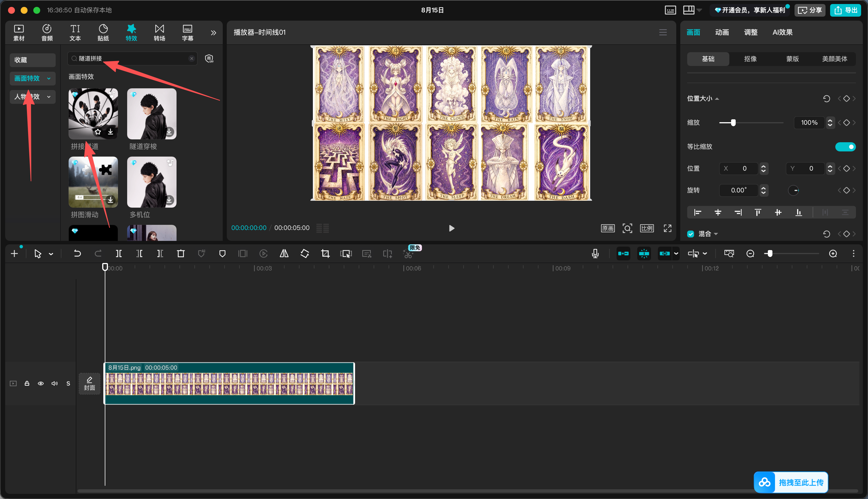Open the AI效果 tab
The width and height of the screenshot is (868, 499).
[782, 32]
